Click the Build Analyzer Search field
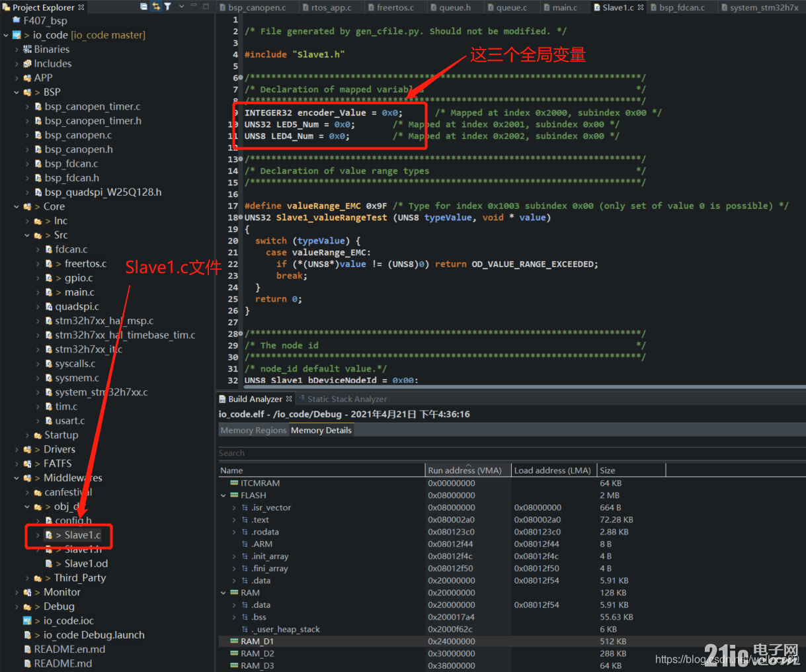This screenshot has width=806, height=672. [x=512, y=453]
